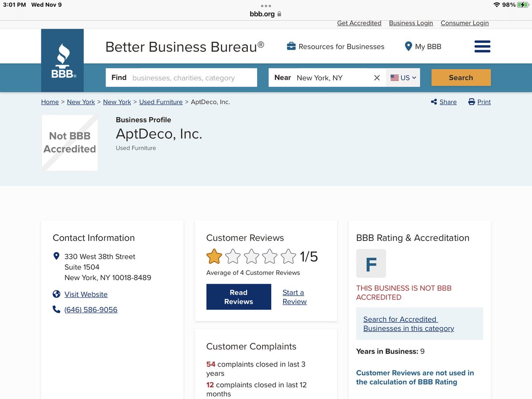
Task: Click the share icon
Action: (x=434, y=102)
